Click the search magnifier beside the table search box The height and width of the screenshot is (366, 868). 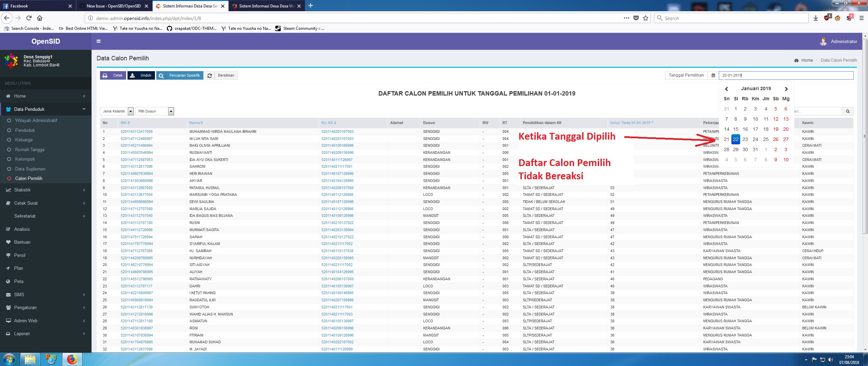(x=848, y=111)
